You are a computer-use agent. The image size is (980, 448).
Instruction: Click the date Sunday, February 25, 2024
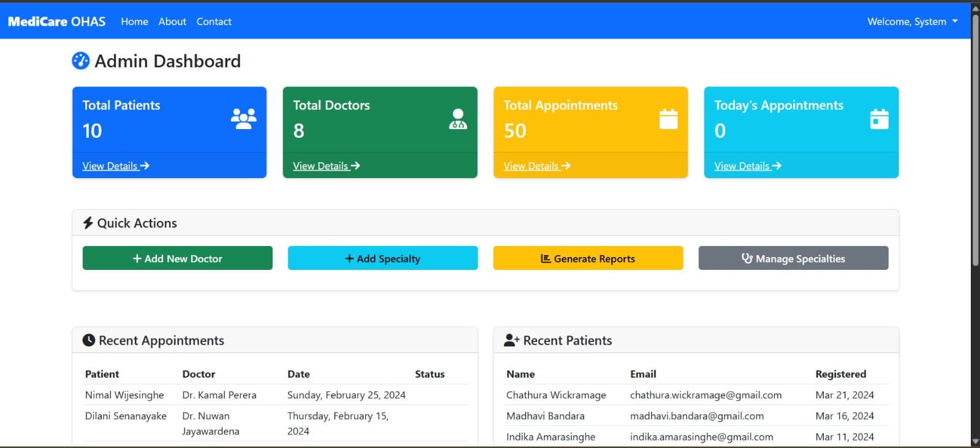[347, 395]
